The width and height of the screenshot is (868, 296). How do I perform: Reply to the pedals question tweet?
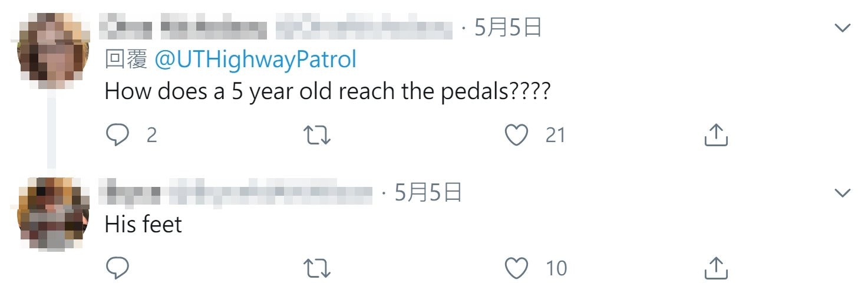[x=117, y=135]
